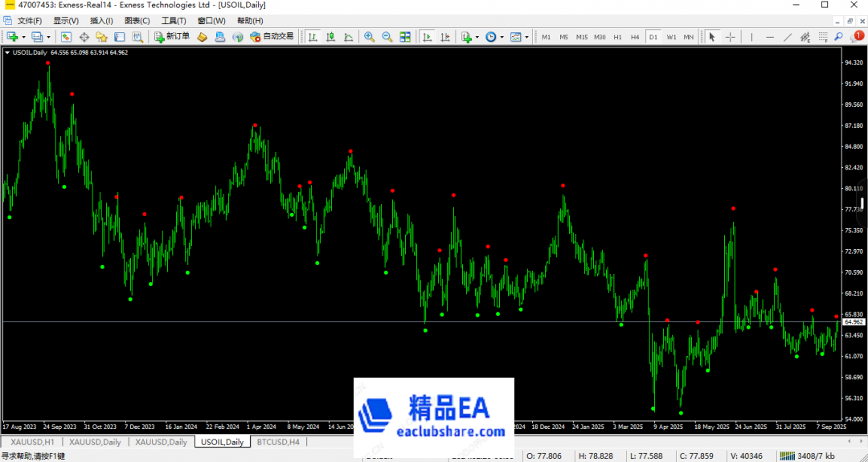Expand the new chart dropdown arrow
The height and width of the screenshot is (462, 868).
click(x=23, y=37)
